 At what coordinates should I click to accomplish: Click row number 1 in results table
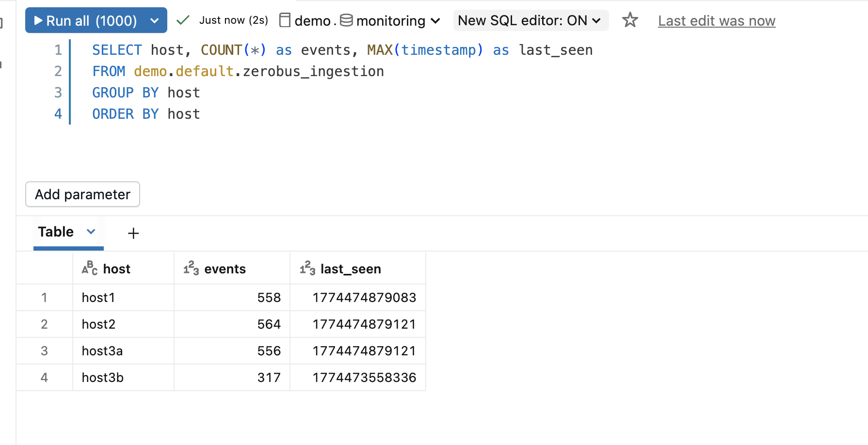coord(44,298)
